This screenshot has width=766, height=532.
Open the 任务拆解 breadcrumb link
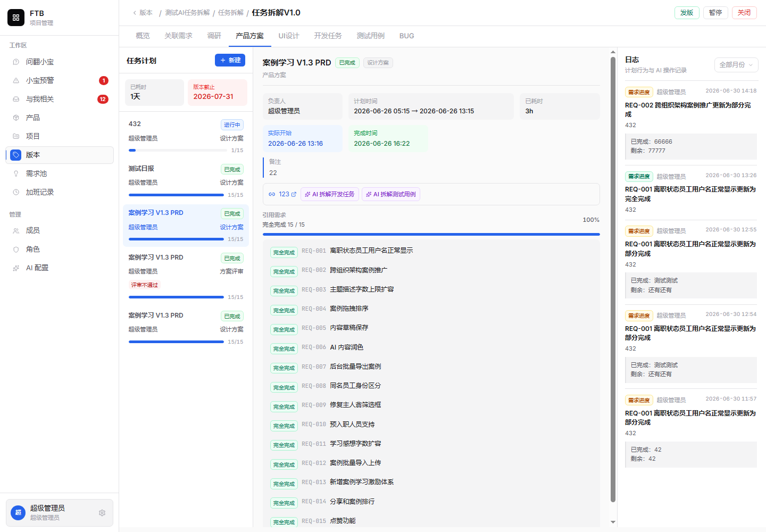[x=231, y=13]
